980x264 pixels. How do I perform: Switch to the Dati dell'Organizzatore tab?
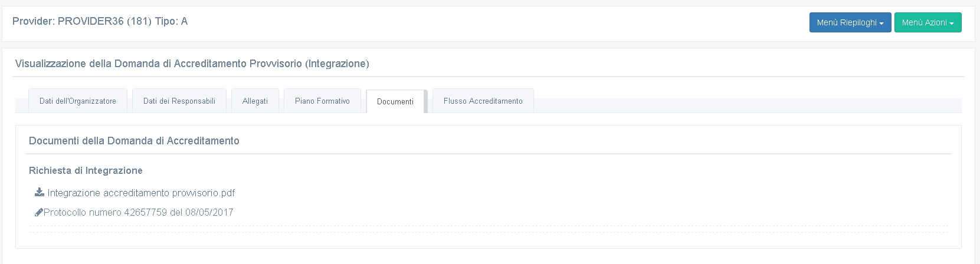[78, 101]
